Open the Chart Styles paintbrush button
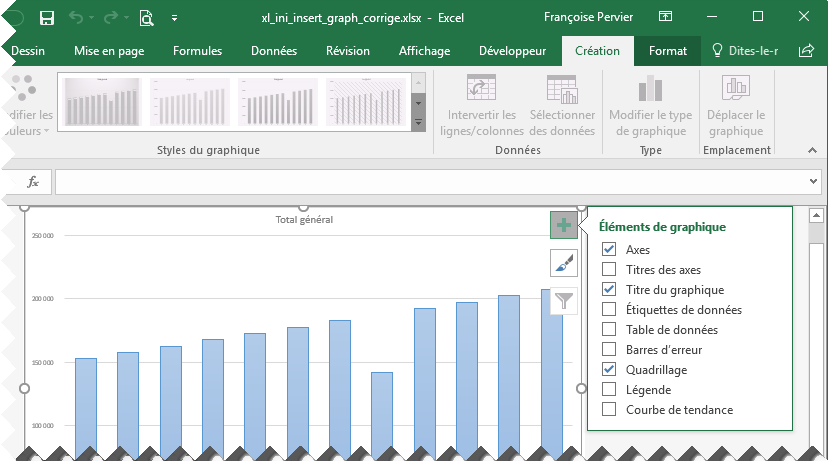 (x=564, y=263)
